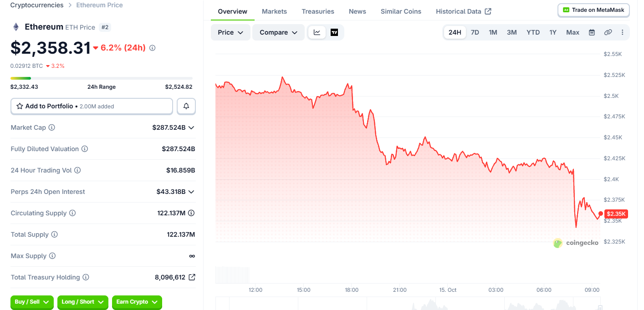Click the 0.02912 BTC value
Screen dimensions: 644x310
coord(26,66)
